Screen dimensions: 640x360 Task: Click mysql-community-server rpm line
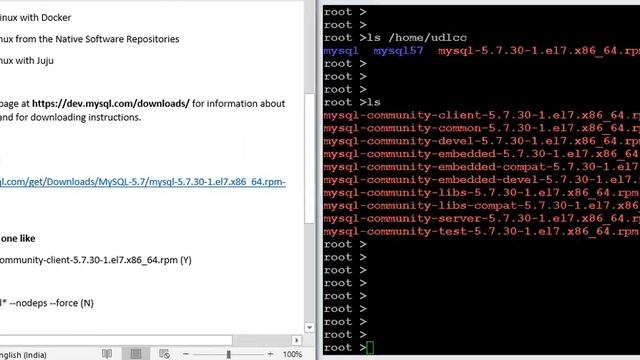pos(482,219)
